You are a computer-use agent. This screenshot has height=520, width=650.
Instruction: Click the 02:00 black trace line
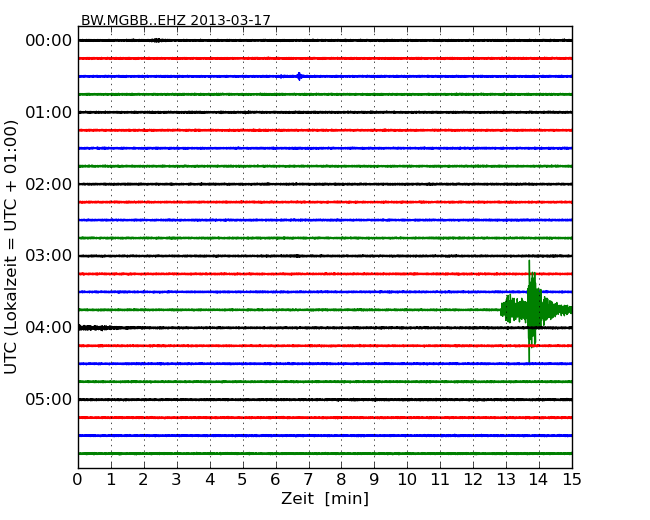[325, 184]
